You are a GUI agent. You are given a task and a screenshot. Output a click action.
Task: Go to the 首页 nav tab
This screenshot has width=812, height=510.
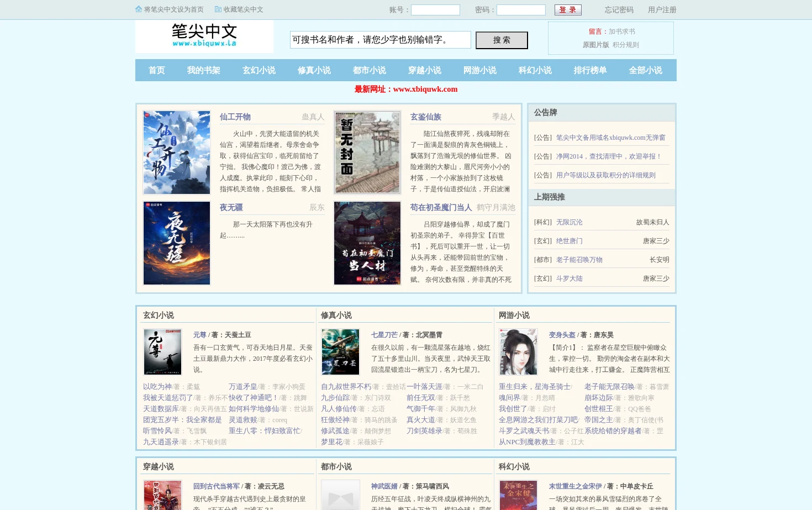tap(157, 70)
